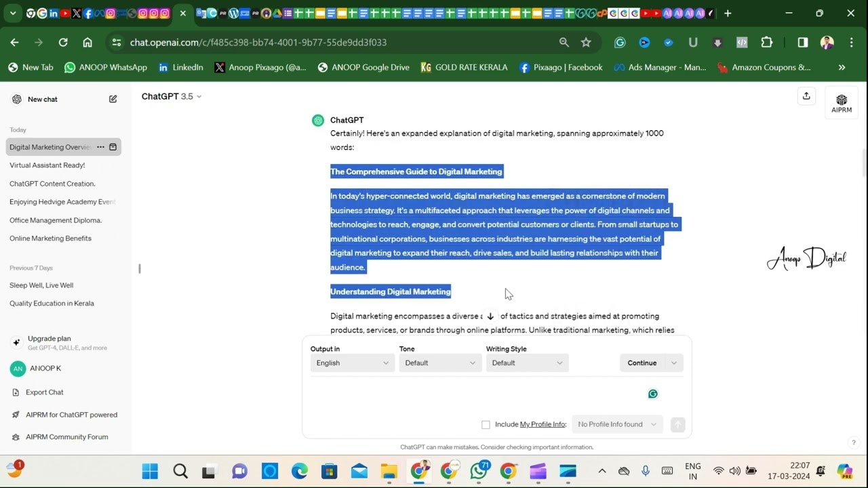Reload the current page
868x488 pixels.
point(63,42)
